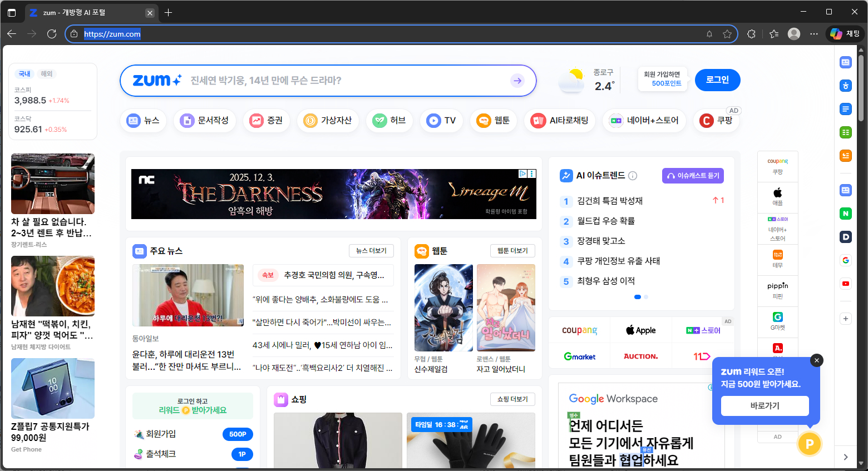Click the 로그인 button
This screenshot has height=471, width=868.
tap(717, 80)
